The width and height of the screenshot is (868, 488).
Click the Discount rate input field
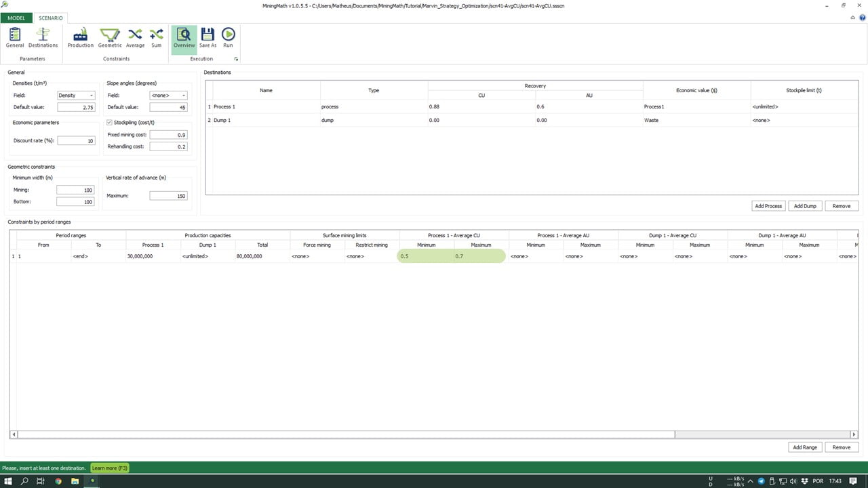[76, 141]
